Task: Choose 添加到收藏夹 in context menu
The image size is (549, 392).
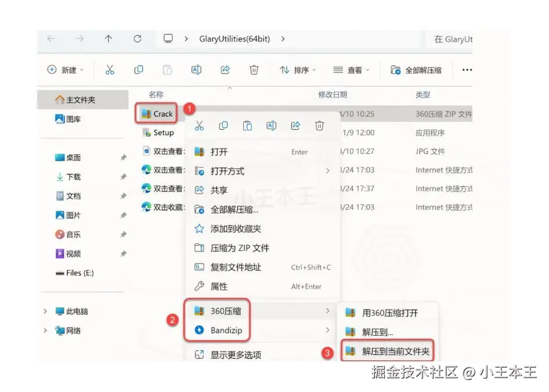Action: pyautogui.click(x=262, y=229)
